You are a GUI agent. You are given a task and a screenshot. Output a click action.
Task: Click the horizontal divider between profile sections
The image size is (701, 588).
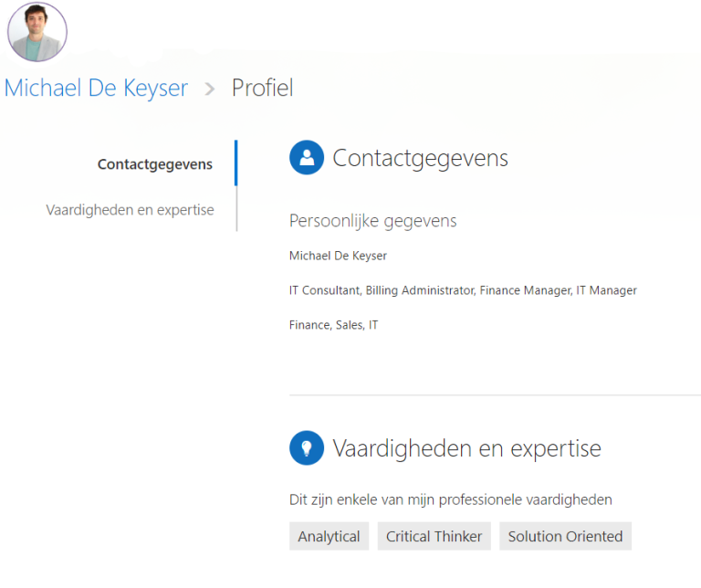(x=495, y=395)
